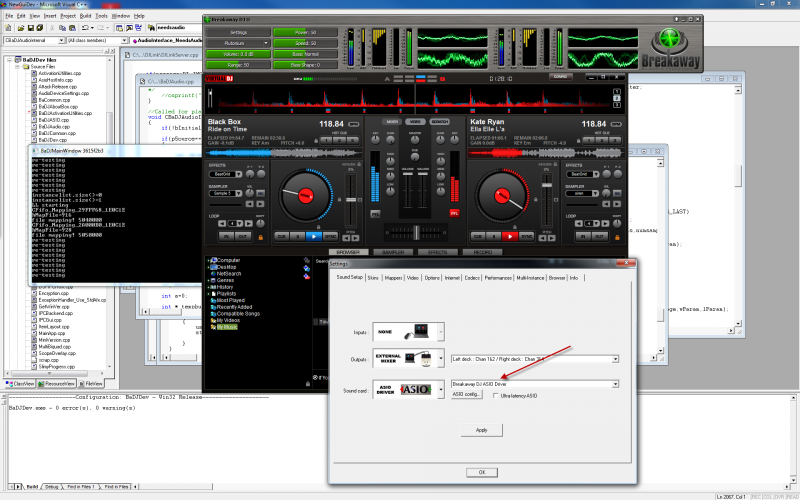Click the Undo icon in Visual C++ toolbar

pos(85,28)
